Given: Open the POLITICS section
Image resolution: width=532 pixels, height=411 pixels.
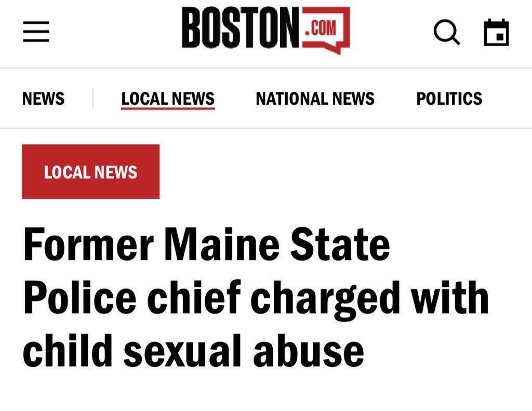Looking at the screenshot, I should pyautogui.click(x=449, y=99).
